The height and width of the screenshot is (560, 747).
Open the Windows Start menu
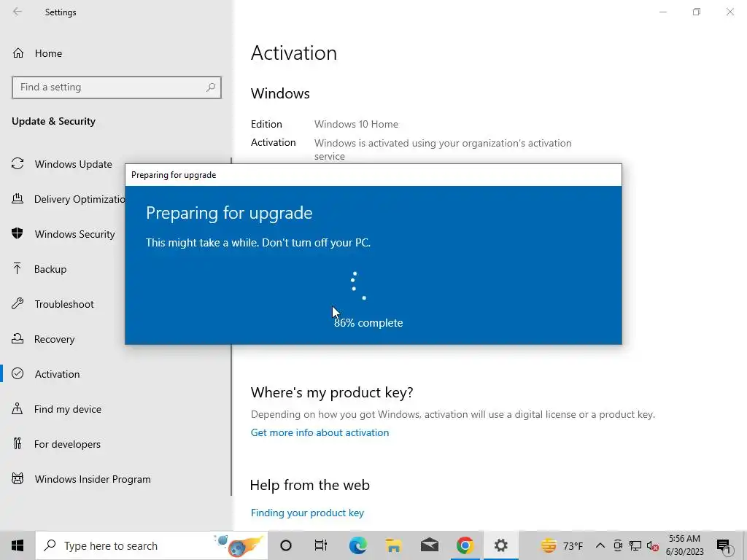pos(18,545)
